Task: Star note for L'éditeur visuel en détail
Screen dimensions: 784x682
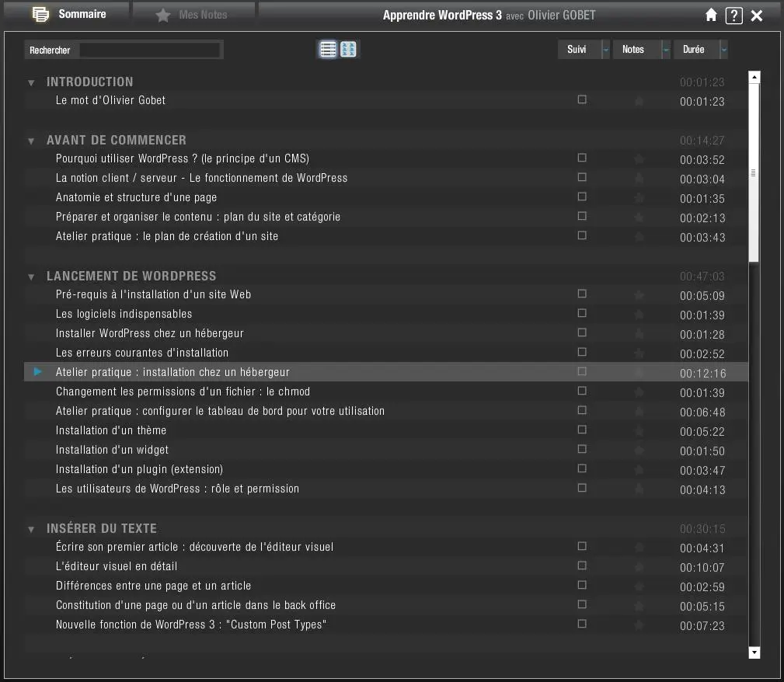Action: pos(639,568)
